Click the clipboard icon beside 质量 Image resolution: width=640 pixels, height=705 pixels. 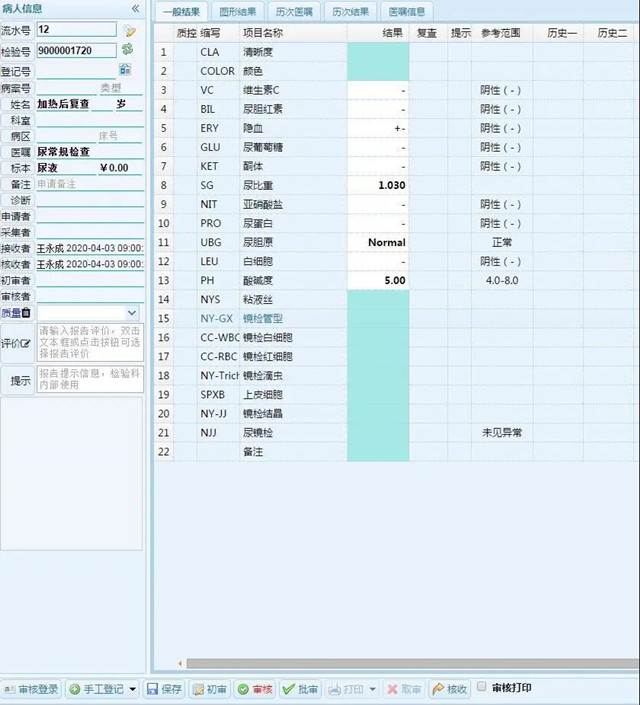click(26, 312)
